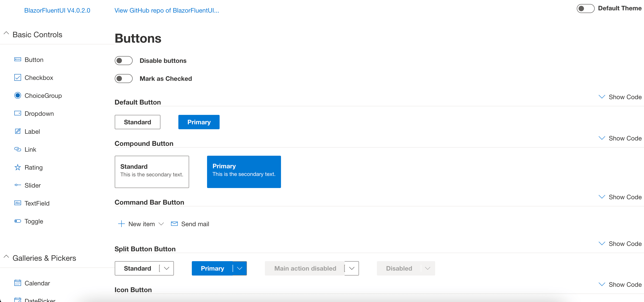This screenshot has height=302, width=644.
Task: Collapse the Basic Controls section
Action: pyautogui.click(x=6, y=34)
